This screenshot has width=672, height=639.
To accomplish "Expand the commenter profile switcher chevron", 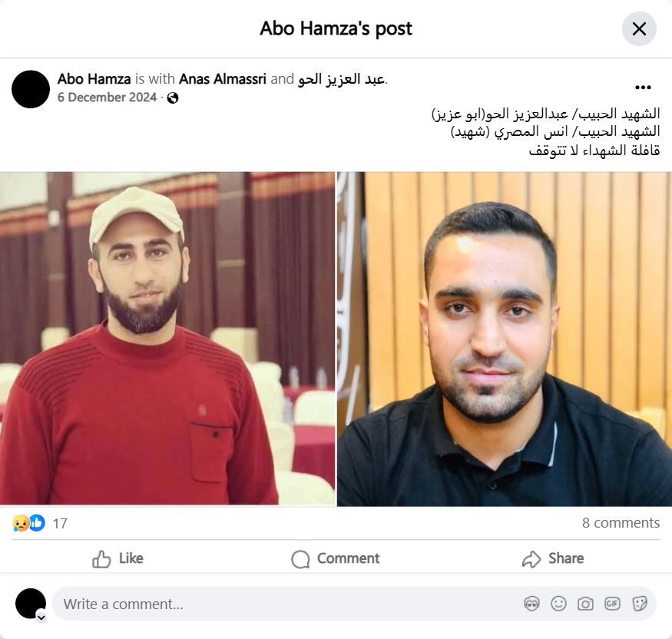I will 41,617.
